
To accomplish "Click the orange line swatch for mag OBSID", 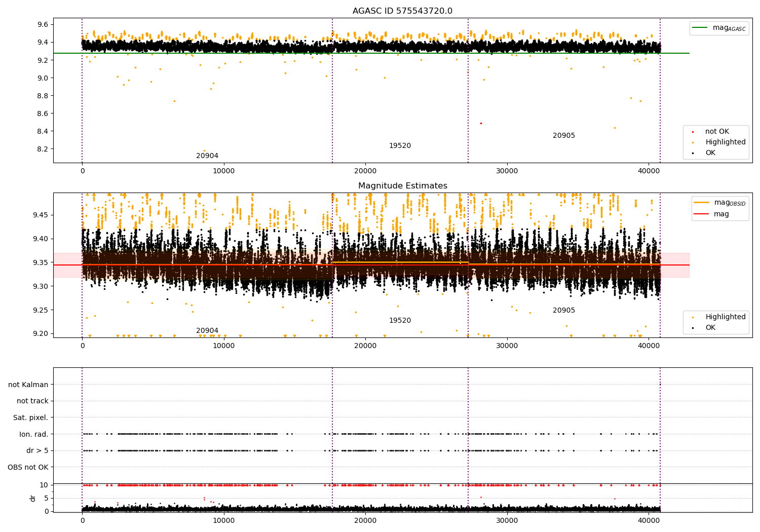I will tap(701, 203).
